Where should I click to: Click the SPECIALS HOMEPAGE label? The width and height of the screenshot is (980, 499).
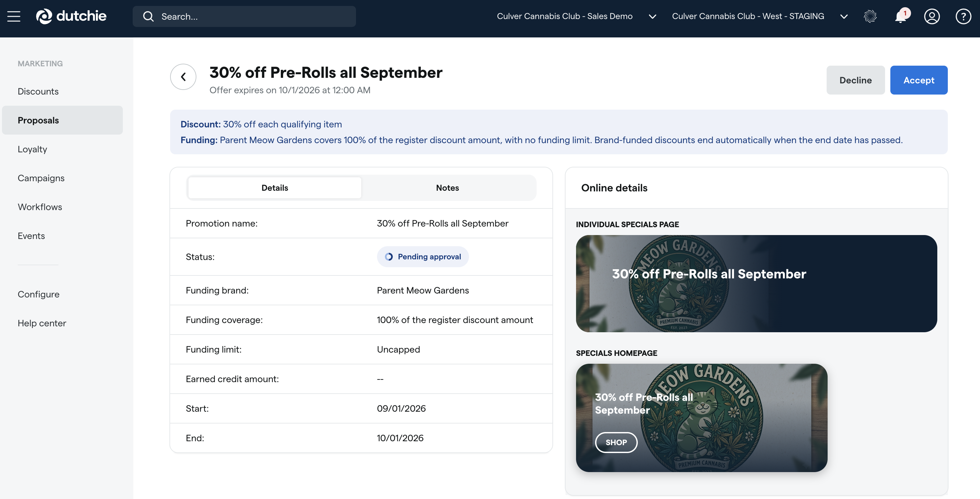click(x=617, y=353)
